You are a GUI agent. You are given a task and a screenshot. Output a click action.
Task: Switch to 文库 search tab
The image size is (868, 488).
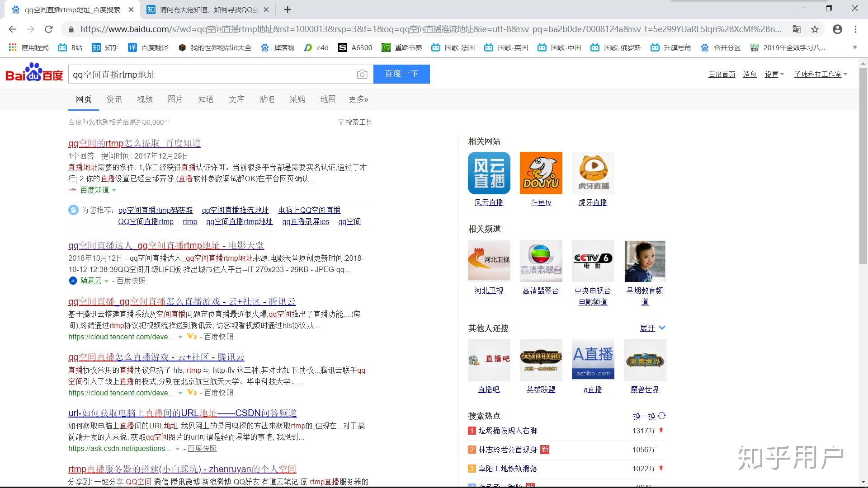point(236,99)
